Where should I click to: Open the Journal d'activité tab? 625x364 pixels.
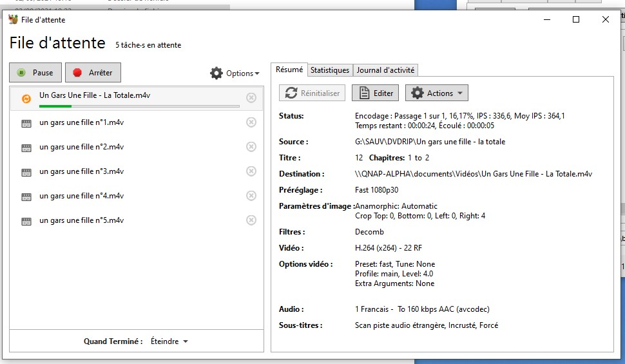point(386,70)
